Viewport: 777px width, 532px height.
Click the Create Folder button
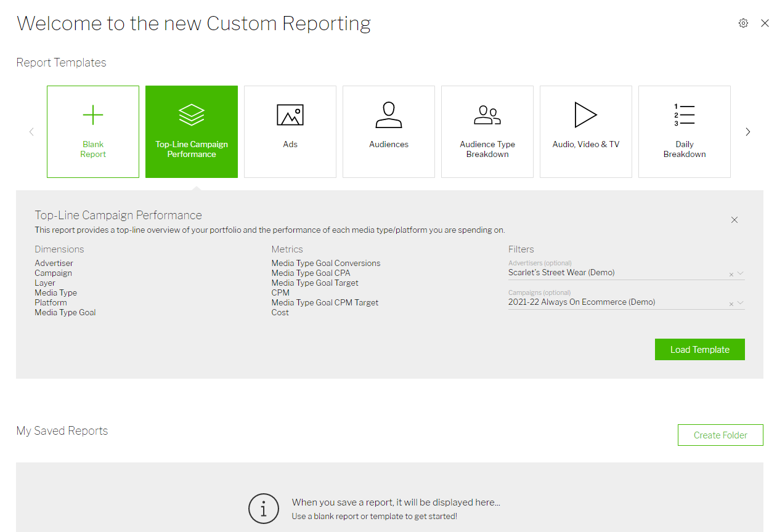tap(720, 435)
